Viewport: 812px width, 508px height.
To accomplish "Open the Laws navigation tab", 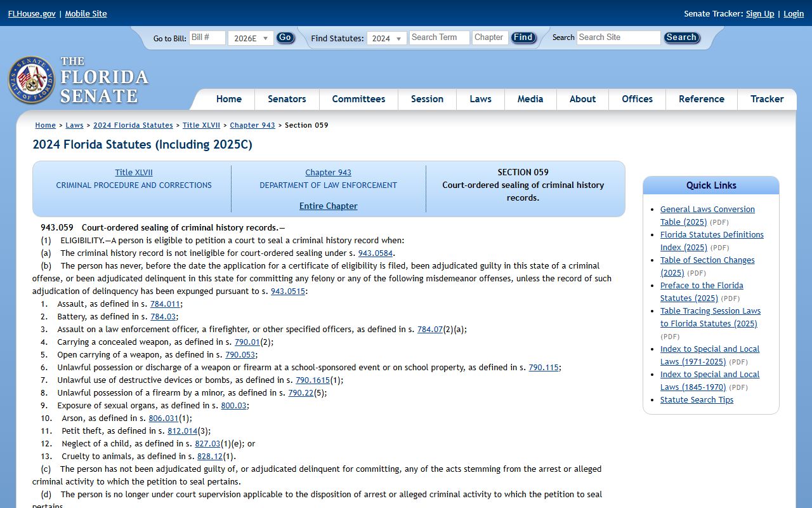I will pos(480,99).
